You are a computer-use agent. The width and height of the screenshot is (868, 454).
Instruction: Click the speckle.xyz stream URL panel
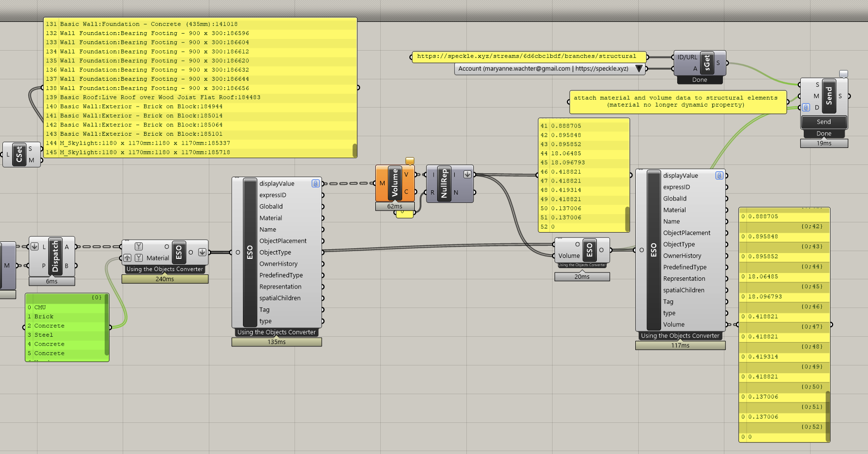click(x=527, y=55)
